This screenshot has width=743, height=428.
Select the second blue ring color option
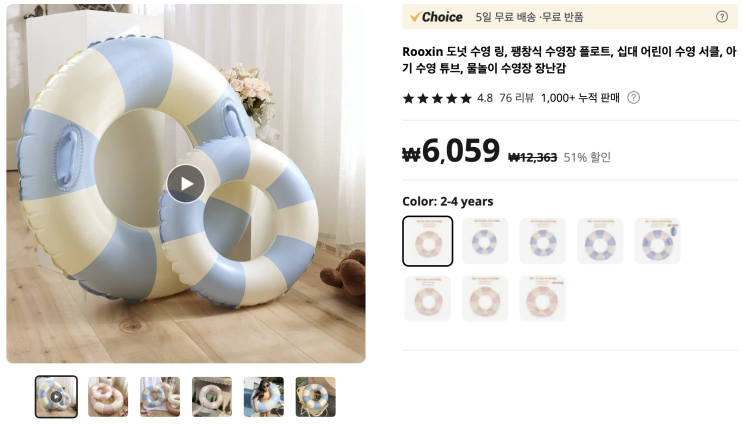coord(485,241)
